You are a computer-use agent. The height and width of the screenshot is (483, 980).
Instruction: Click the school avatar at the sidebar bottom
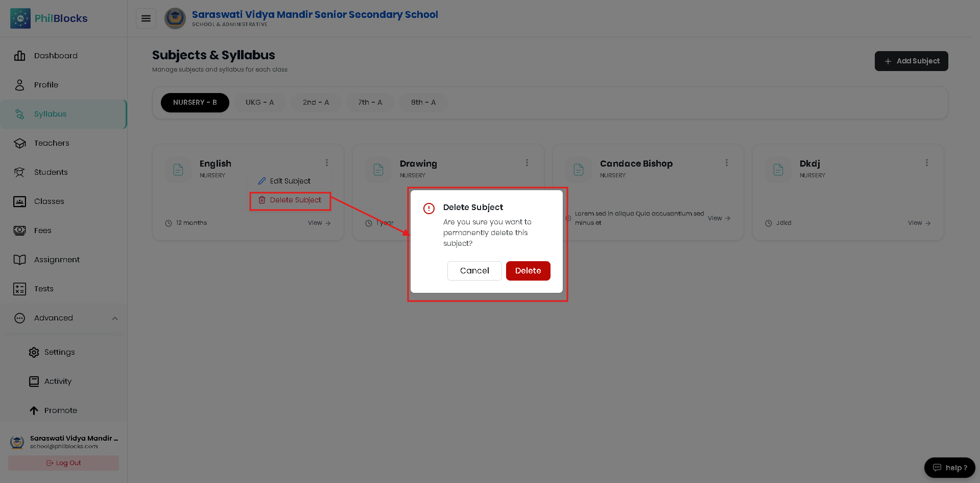coord(17,442)
